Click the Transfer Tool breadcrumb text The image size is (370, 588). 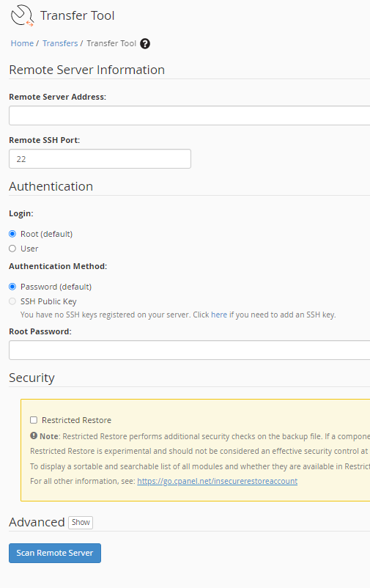point(111,43)
